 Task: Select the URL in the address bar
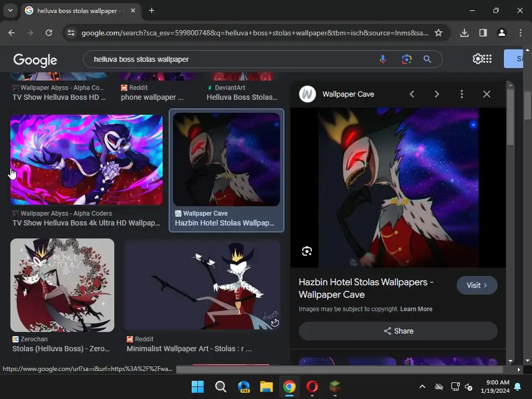click(x=255, y=33)
